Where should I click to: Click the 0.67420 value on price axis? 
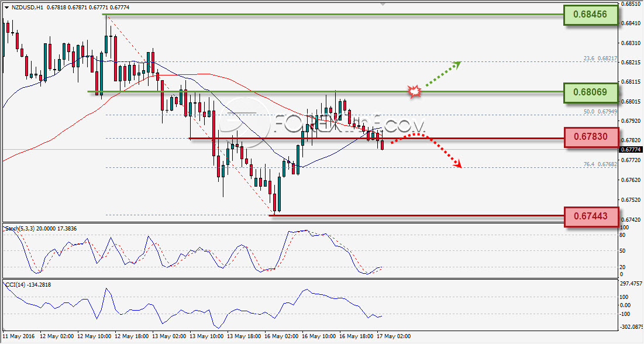coord(631,219)
